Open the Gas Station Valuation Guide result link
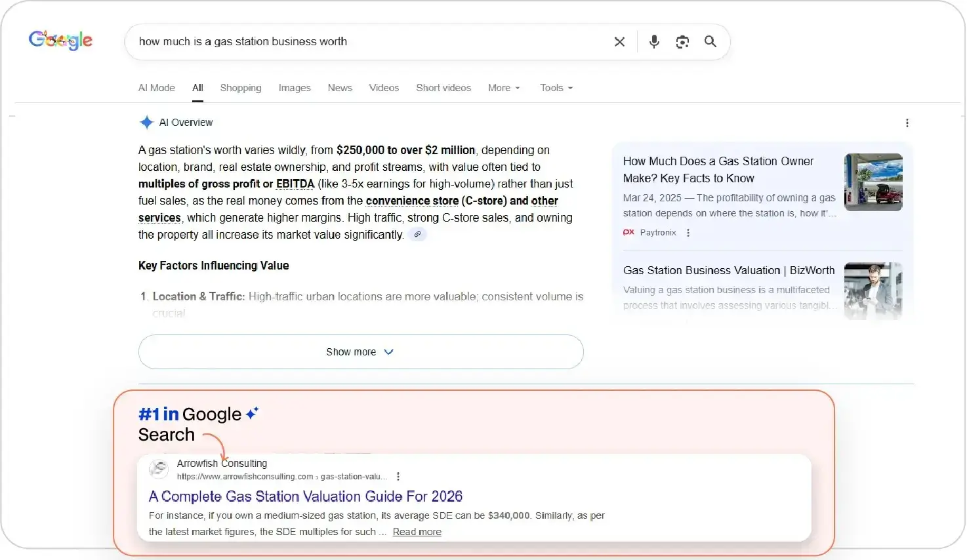Image resolution: width=967 pixels, height=560 pixels. pyautogui.click(x=305, y=496)
